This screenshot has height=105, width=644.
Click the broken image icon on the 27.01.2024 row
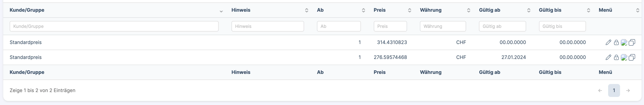click(x=624, y=57)
